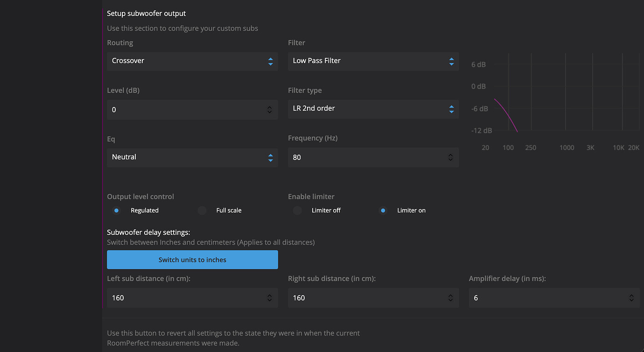Screen dimensions: 644x352
Task: Open the Eq dropdown set to Neutral
Action: pyautogui.click(x=192, y=157)
